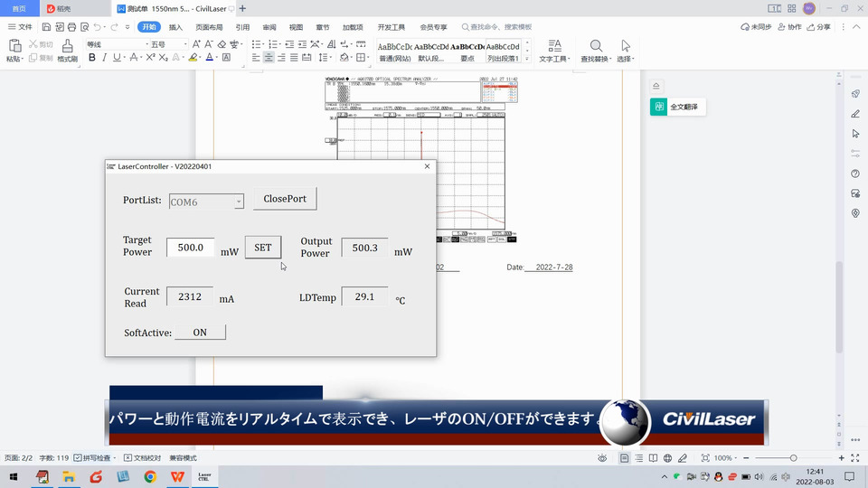Center-align the paragraph

269,57
